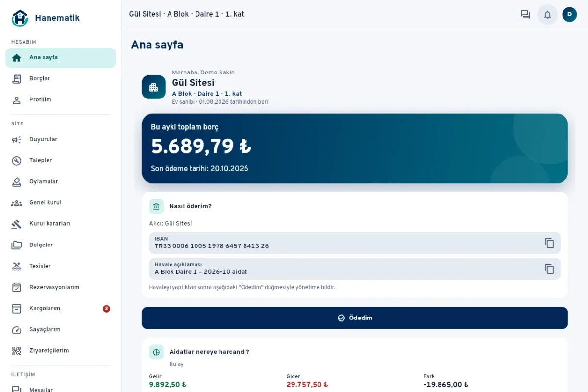Click the Hanematik logo icon
588x392 pixels.
20,18
